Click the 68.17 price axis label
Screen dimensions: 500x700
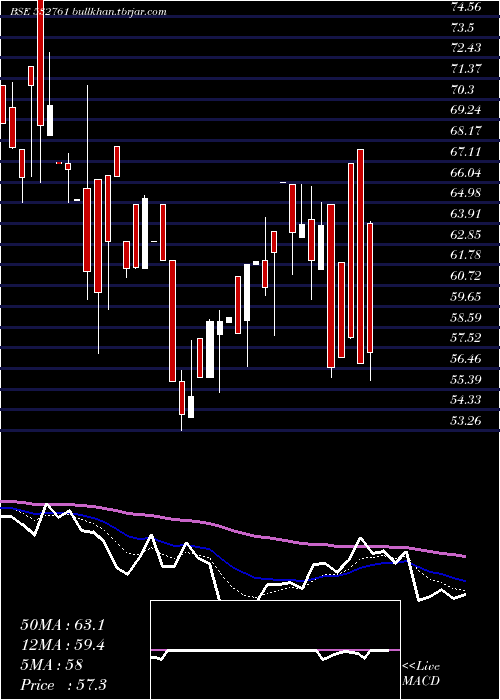(466, 131)
